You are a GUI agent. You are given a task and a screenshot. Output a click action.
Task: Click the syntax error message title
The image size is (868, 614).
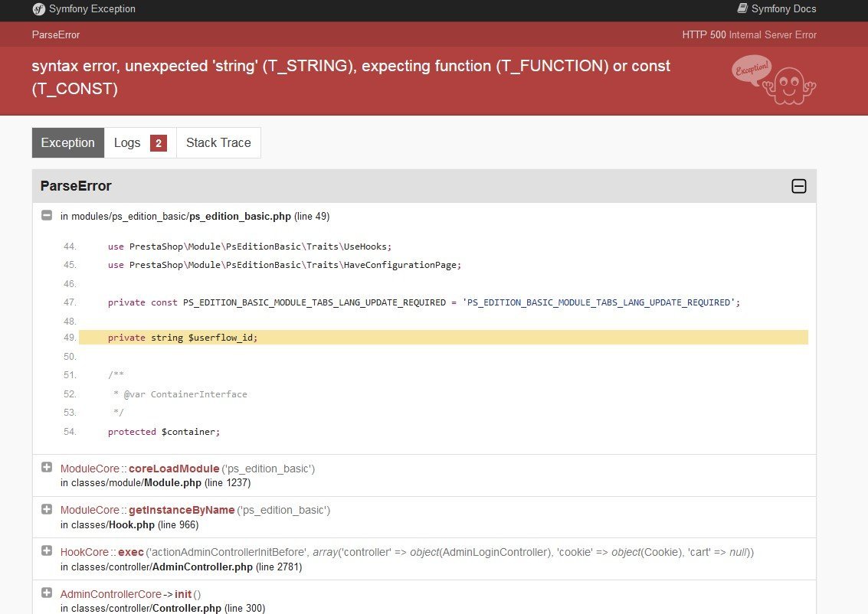[351, 77]
